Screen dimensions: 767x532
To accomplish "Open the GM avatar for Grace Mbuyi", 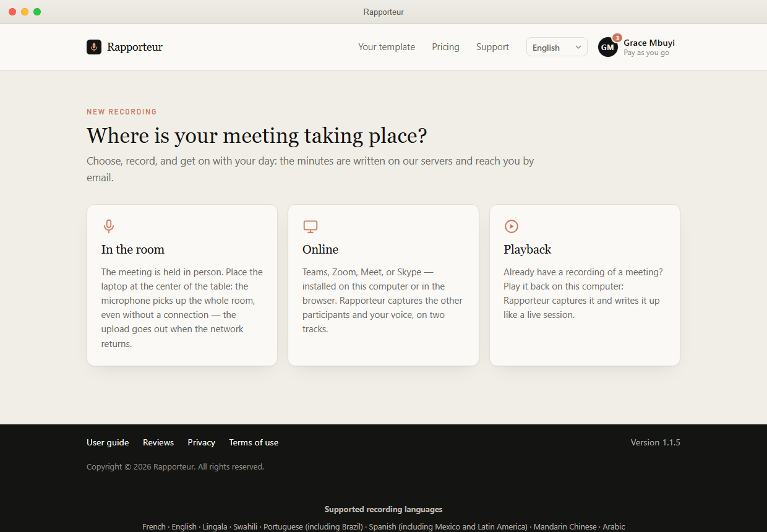I will [608, 47].
